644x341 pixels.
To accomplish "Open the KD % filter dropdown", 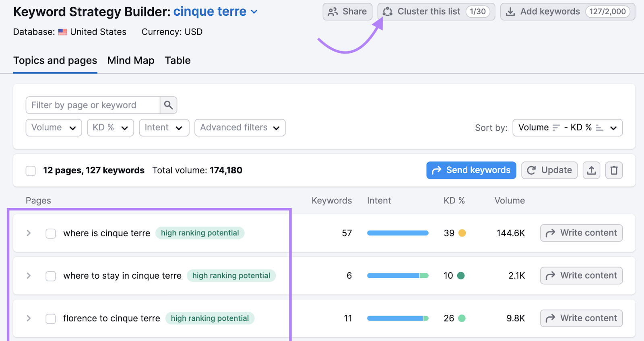I will pyautogui.click(x=110, y=128).
